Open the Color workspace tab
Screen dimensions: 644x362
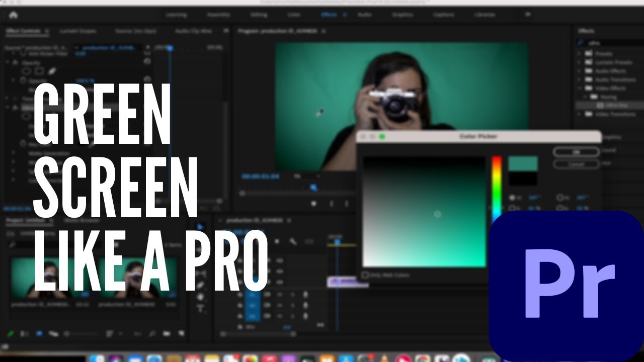point(294,15)
